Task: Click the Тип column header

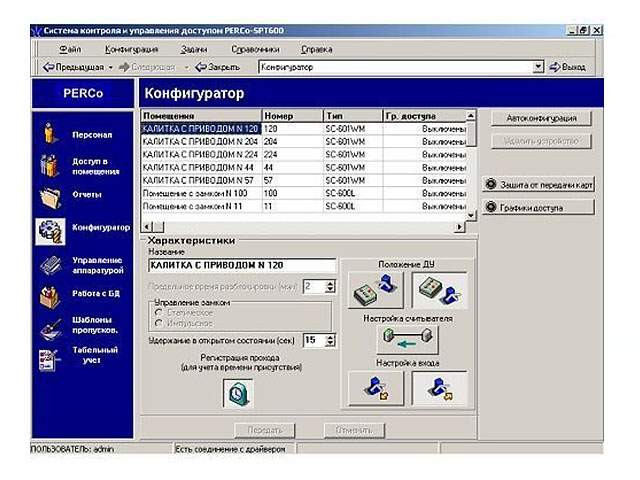Action: click(x=353, y=116)
